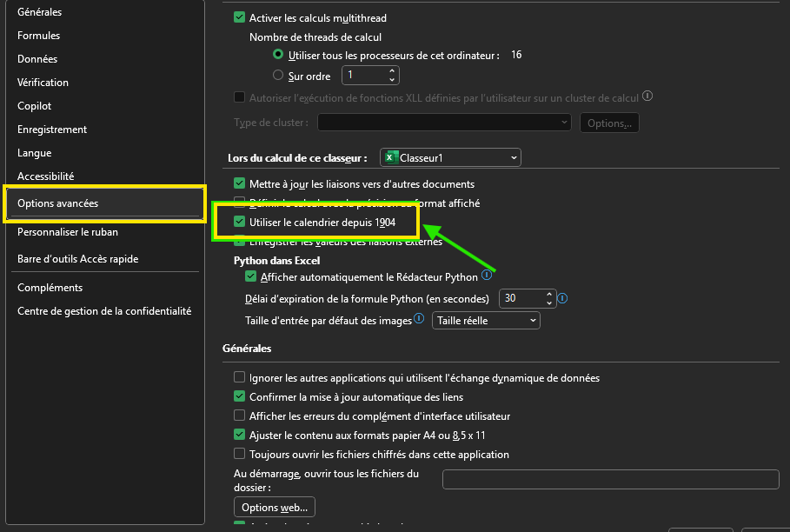Click the info icon beside the XLL cluster option

[x=647, y=97]
